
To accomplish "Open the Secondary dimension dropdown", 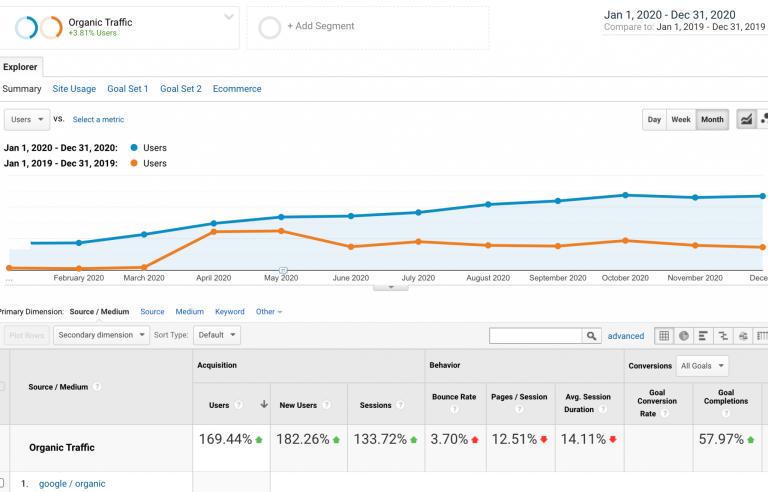I will (x=102, y=336).
